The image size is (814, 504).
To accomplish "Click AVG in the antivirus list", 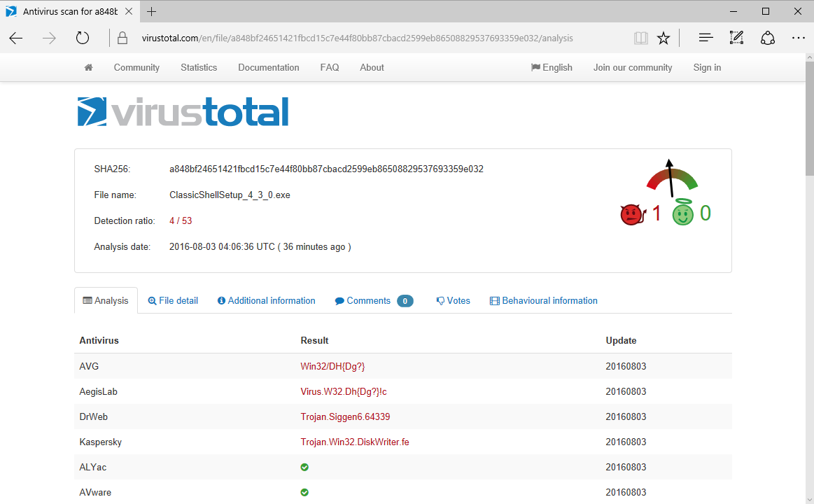I will pyautogui.click(x=89, y=367).
